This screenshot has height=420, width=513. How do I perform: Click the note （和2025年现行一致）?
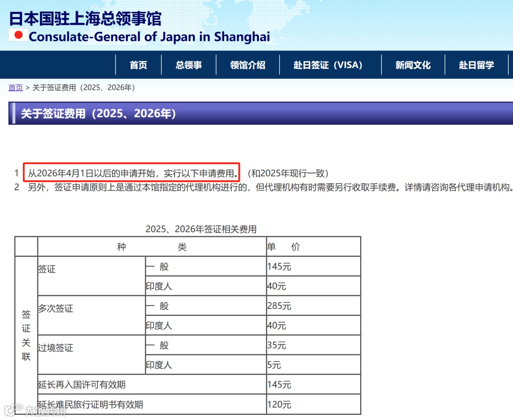(288, 173)
